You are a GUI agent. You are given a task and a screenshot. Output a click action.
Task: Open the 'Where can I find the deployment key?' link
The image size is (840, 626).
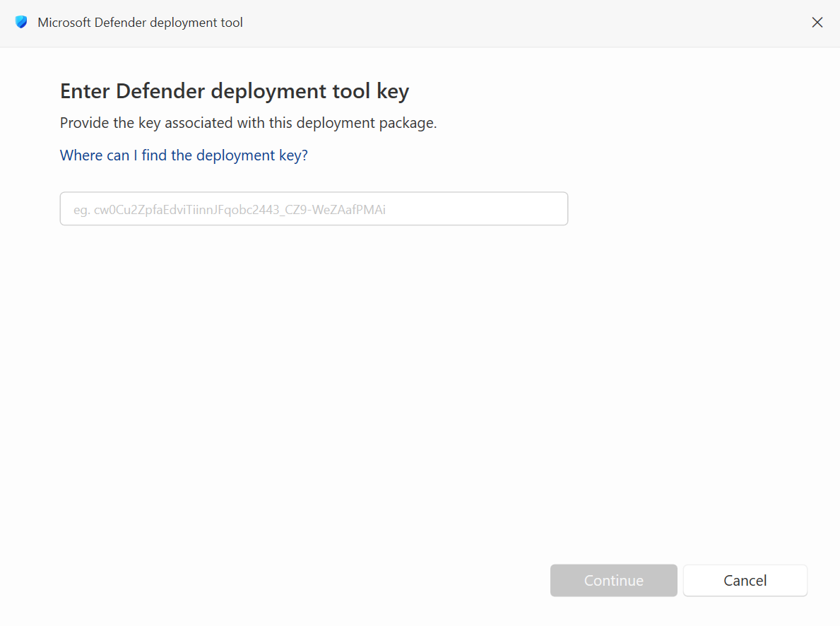184,155
